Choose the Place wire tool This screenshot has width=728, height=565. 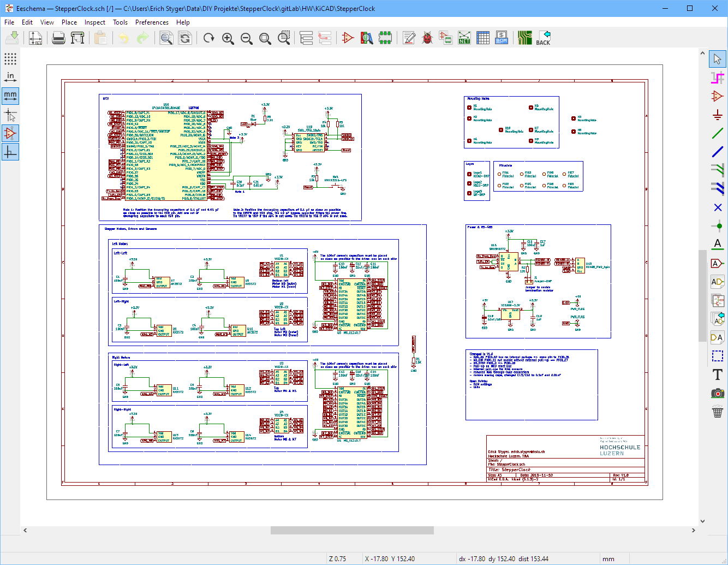pyautogui.click(x=717, y=133)
